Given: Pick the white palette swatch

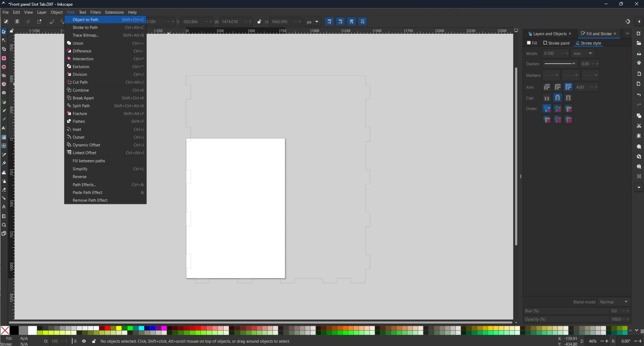Looking at the screenshot, I should tap(32, 330).
